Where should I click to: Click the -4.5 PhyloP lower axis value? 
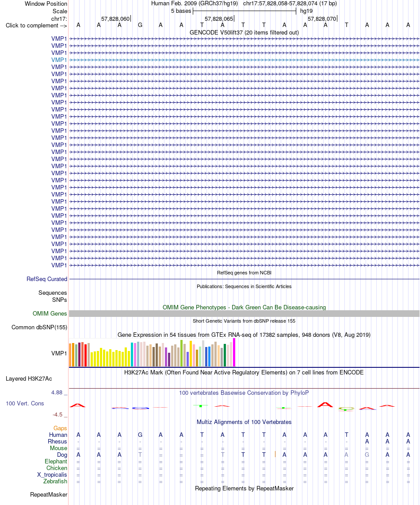pyautogui.click(x=57, y=415)
